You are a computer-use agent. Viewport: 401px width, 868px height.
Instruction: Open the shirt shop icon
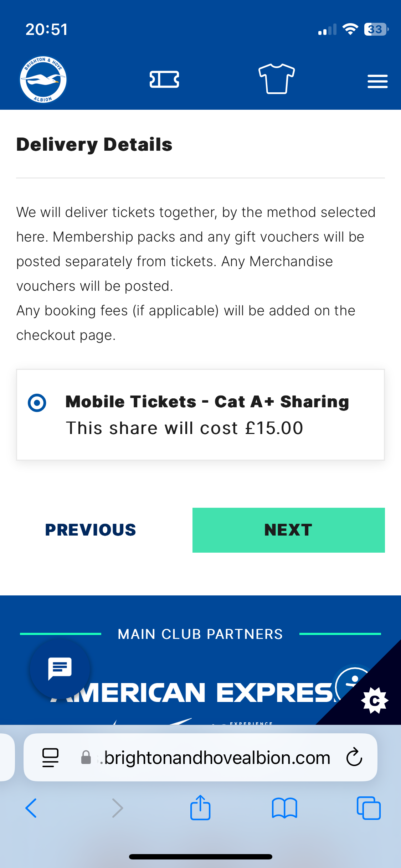click(277, 79)
